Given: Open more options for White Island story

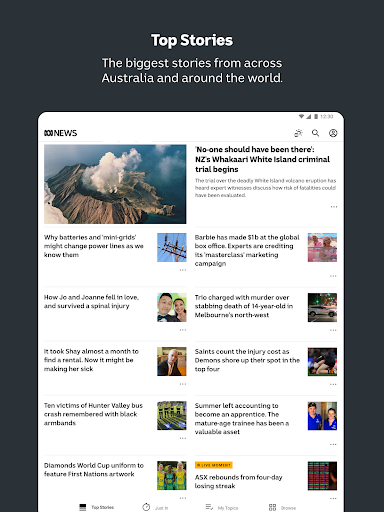Looking at the screenshot, I should pyautogui.click(x=334, y=207).
